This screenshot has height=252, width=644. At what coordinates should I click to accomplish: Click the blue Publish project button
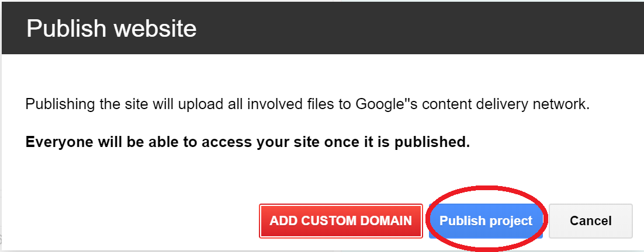click(x=486, y=221)
